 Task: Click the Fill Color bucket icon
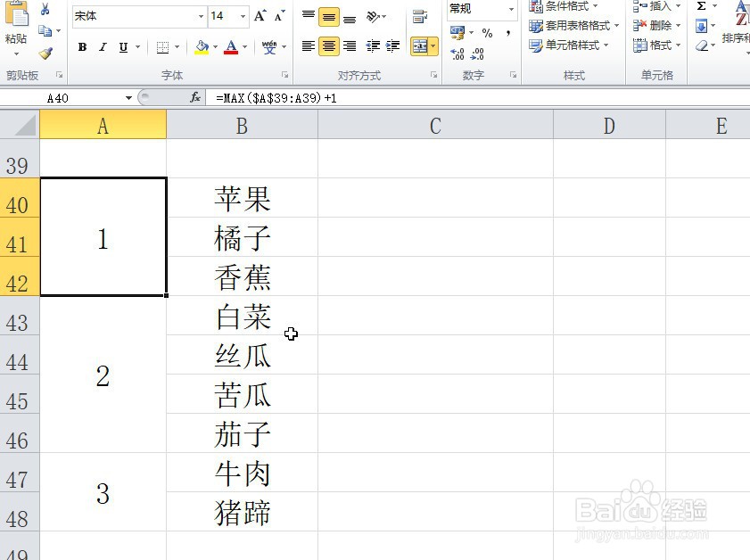pyautogui.click(x=202, y=46)
